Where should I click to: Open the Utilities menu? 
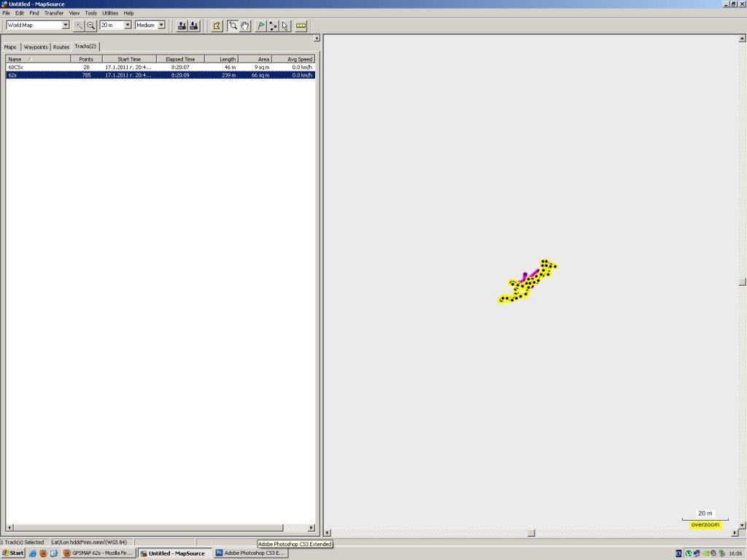[x=110, y=13]
